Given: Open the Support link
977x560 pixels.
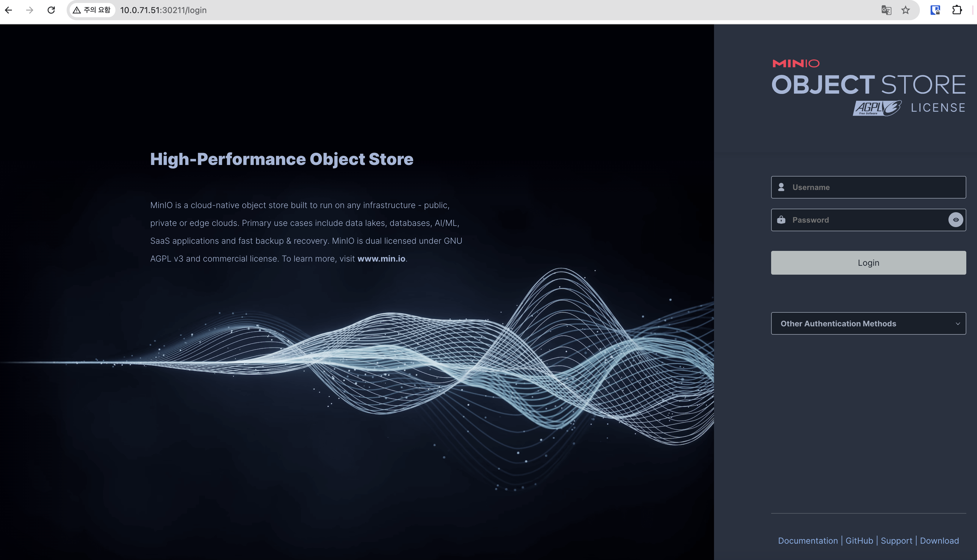Looking at the screenshot, I should pos(896,540).
